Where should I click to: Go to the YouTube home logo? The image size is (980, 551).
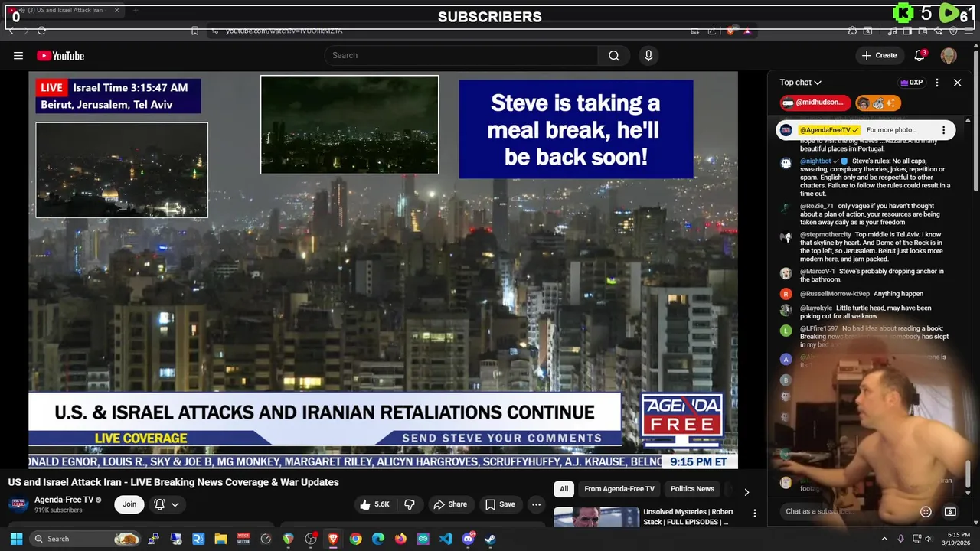[60, 56]
